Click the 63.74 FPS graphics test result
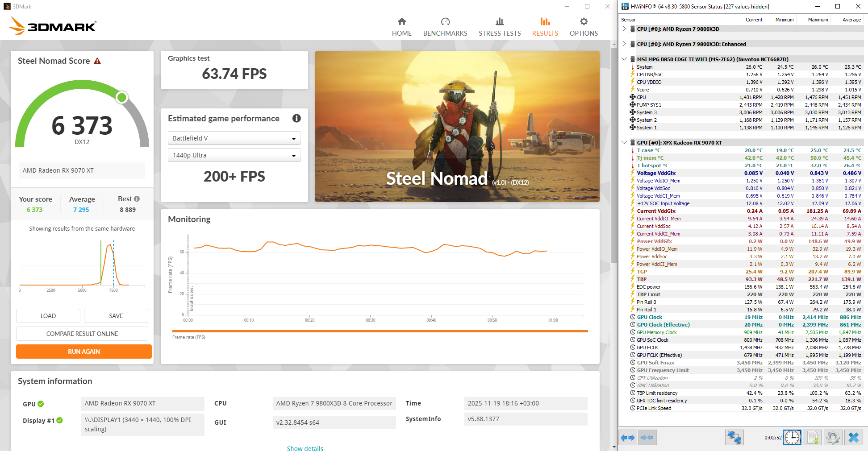The height and width of the screenshot is (451, 868). 234,74
